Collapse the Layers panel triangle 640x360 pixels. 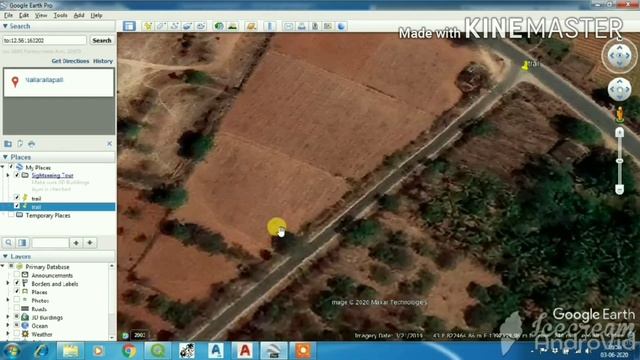click(x=5, y=256)
